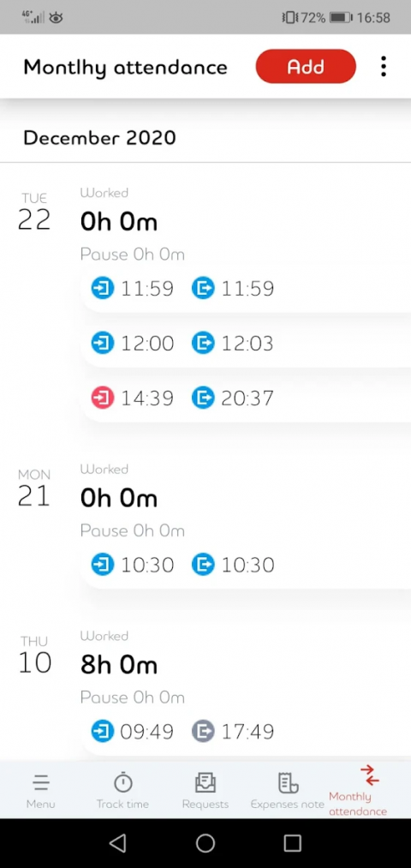Viewport: 411px width, 868px height.
Task: Tap the red clock-in icon at 14:39
Action: (x=103, y=398)
